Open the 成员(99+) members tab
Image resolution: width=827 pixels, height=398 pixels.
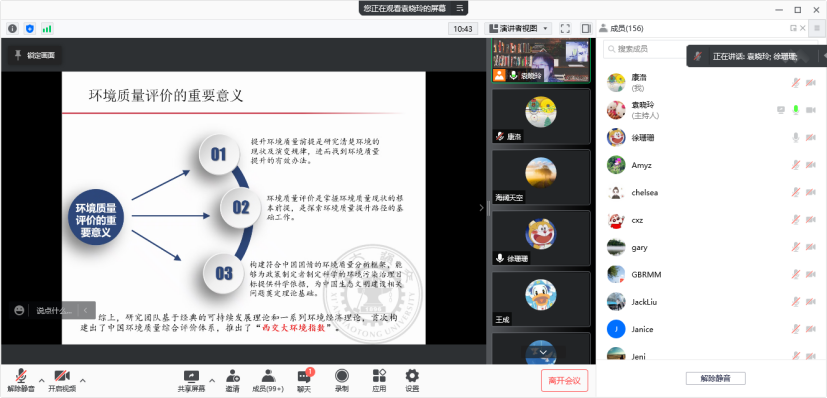pos(268,381)
